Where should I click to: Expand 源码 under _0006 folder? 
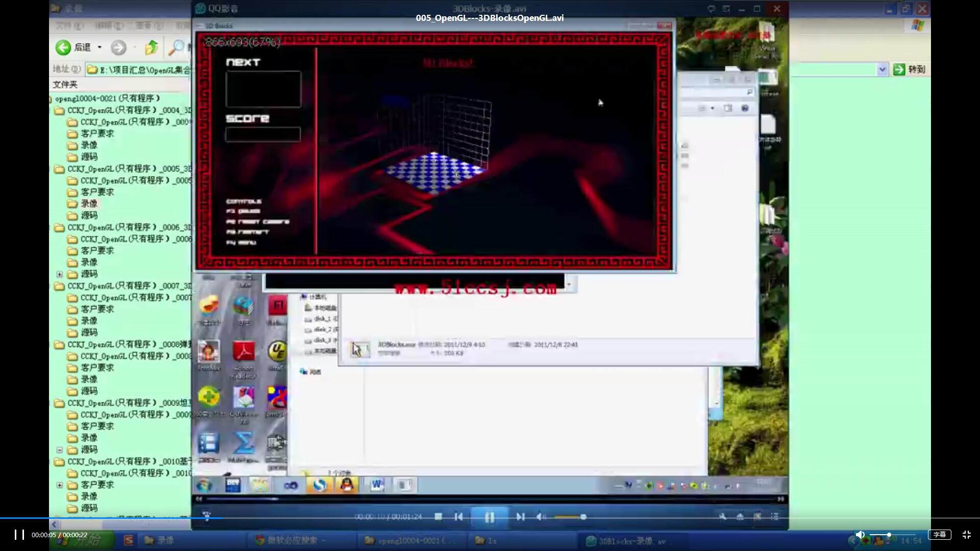[60, 274]
